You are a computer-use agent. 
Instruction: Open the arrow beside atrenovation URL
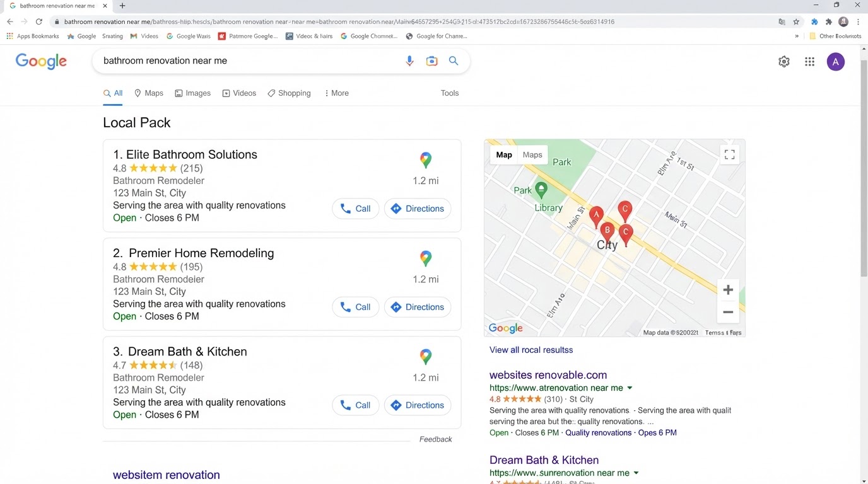click(630, 388)
